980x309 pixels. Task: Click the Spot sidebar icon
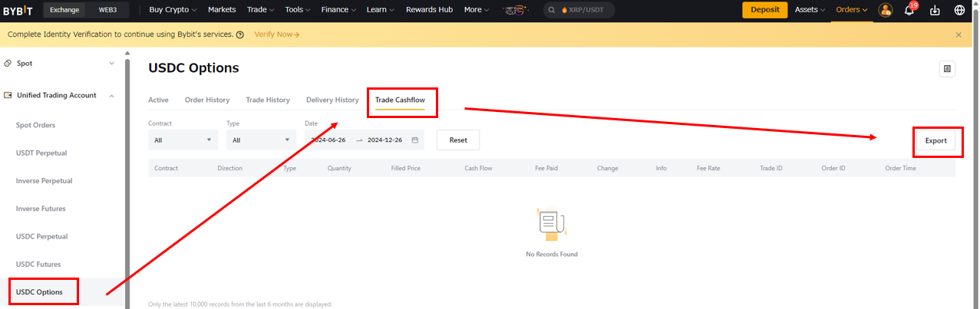tap(8, 63)
